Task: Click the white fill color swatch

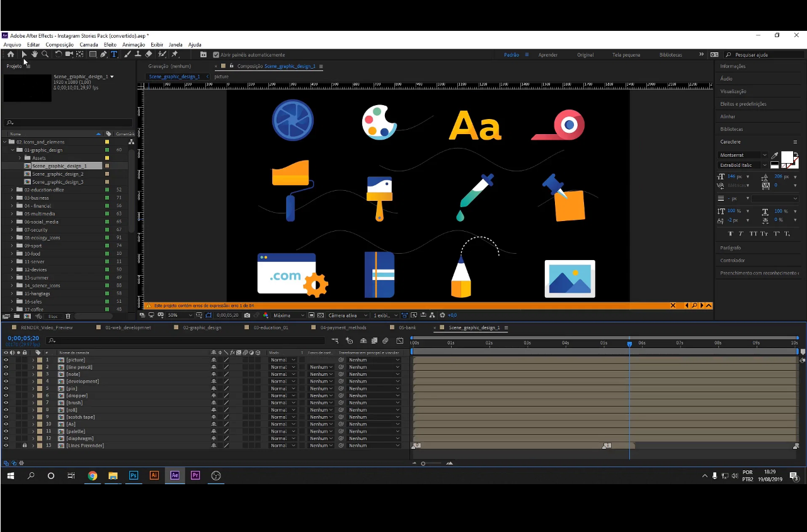Action: pos(787,157)
